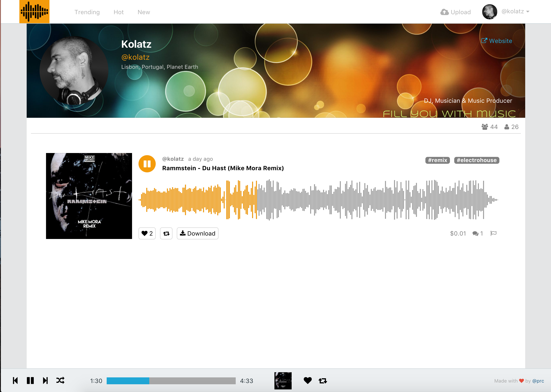Skip to previous track in bottom player
The image size is (551, 392).
click(x=15, y=381)
